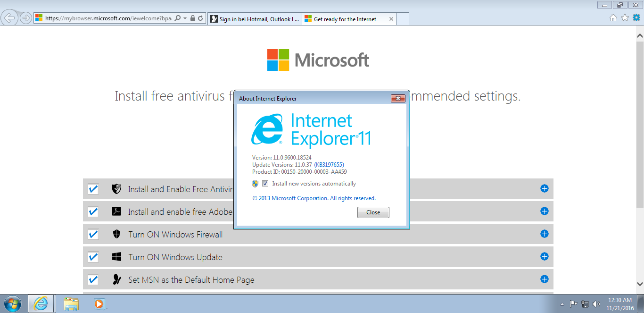Click the MSN butterfly icon
This screenshot has height=313, width=644.
pos(116,279)
